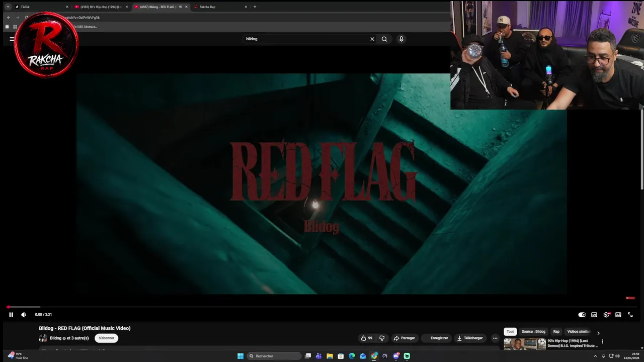Click the Partager share button
Image resolution: width=644 pixels, height=362 pixels.
tap(404, 338)
